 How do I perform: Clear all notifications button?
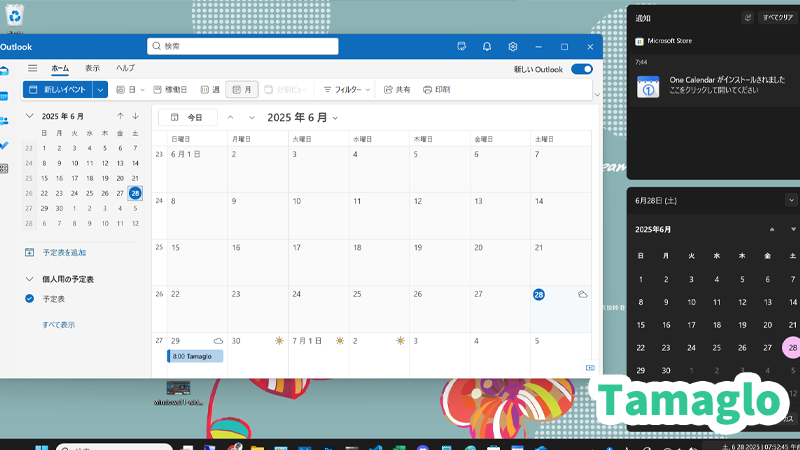[777, 18]
